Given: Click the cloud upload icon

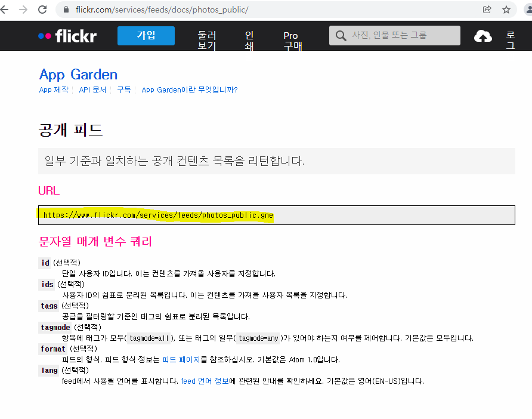Looking at the screenshot, I should point(483,36).
